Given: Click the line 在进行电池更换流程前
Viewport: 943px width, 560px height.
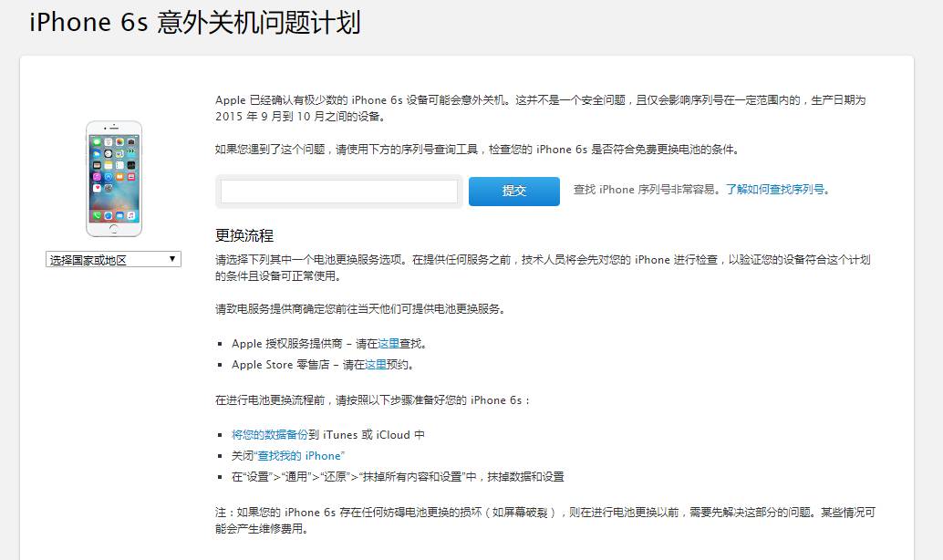Looking at the screenshot, I should click(373, 400).
